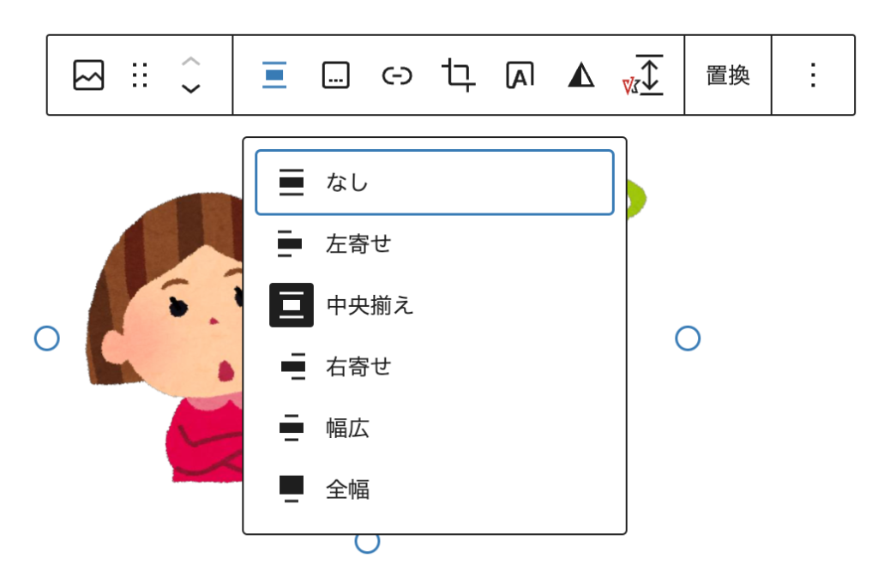Image resolution: width=878 pixels, height=588 pixels.
Task: Move block up with the up chevron
Action: (x=191, y=62)
